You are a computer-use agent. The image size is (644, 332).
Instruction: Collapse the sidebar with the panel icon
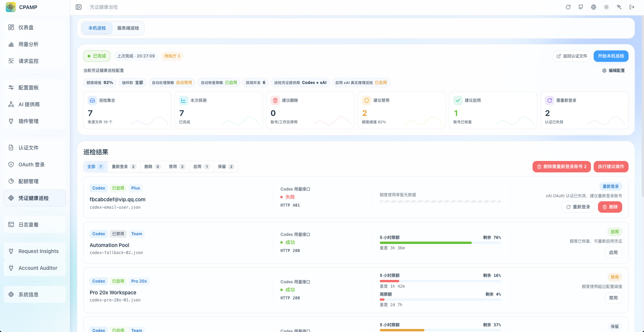(79, 7)
